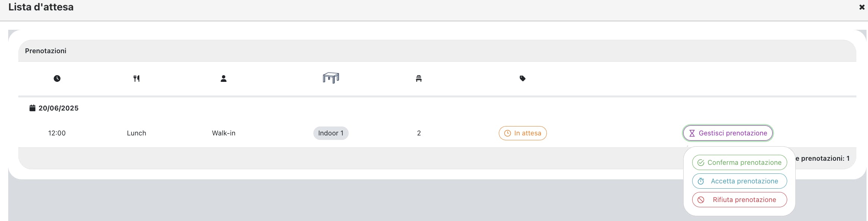
Task: Click the clock time column icon
Action: [x=57, y=79]
